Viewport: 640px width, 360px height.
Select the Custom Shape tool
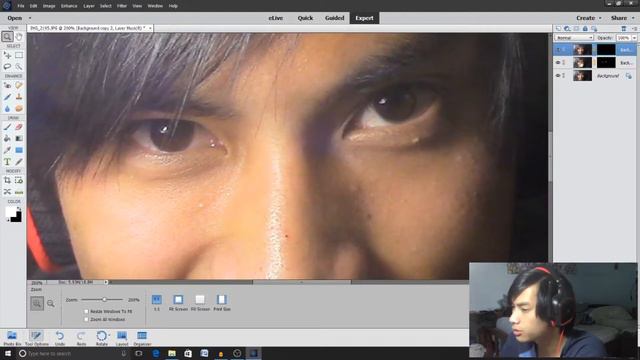(19, 150)
